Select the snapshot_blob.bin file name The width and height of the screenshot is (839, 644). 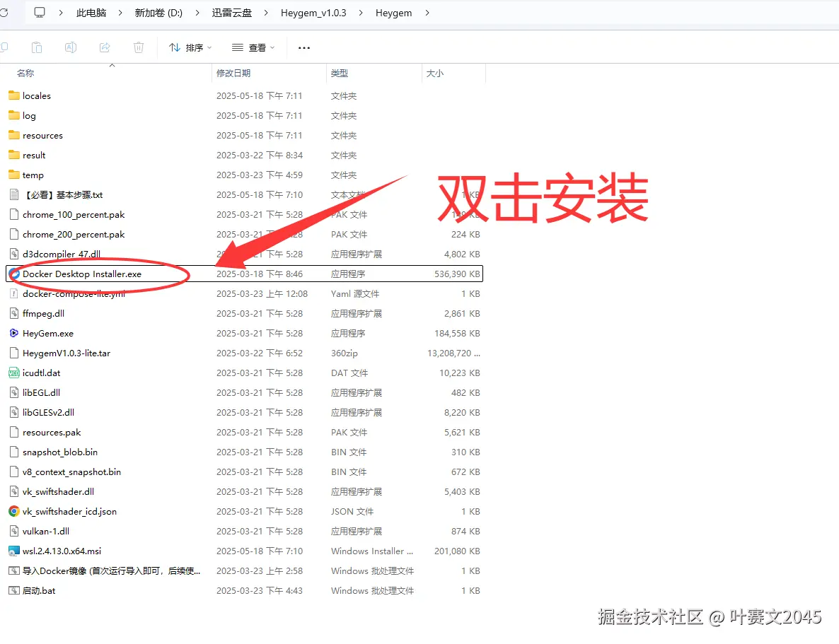click(60, 452)
